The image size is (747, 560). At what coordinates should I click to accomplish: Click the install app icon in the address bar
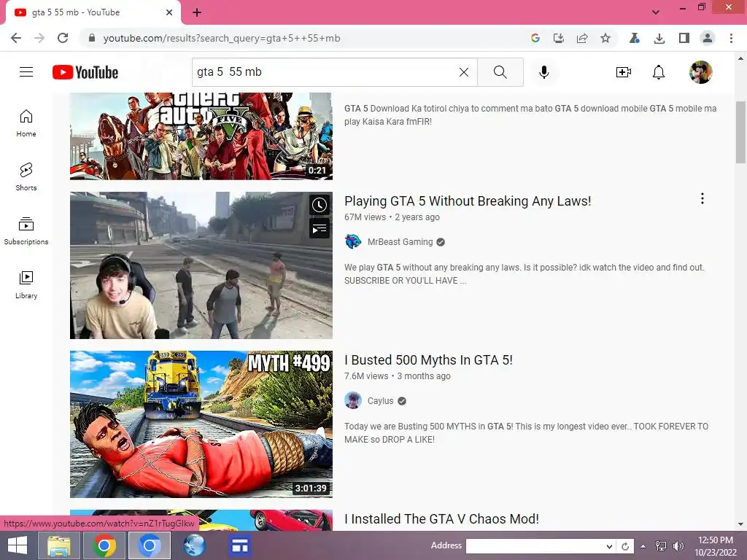pyautogui.click(x=558, y=38)
